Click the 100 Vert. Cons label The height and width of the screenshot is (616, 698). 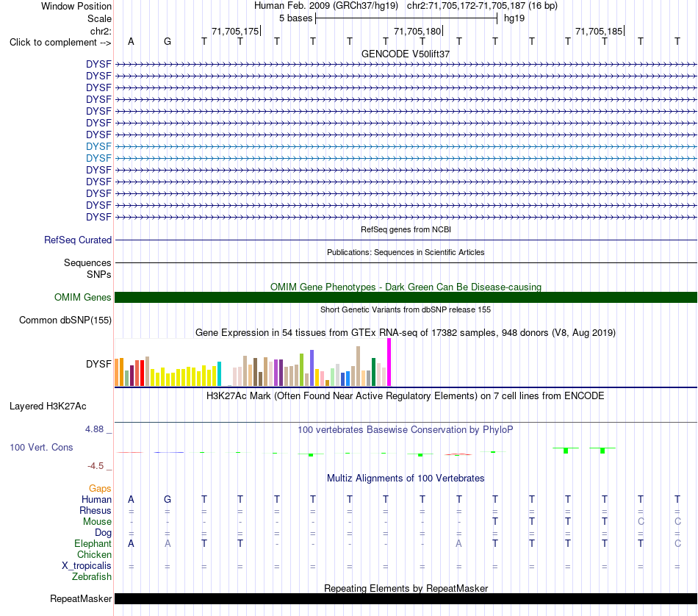click(x=41, y=447)
